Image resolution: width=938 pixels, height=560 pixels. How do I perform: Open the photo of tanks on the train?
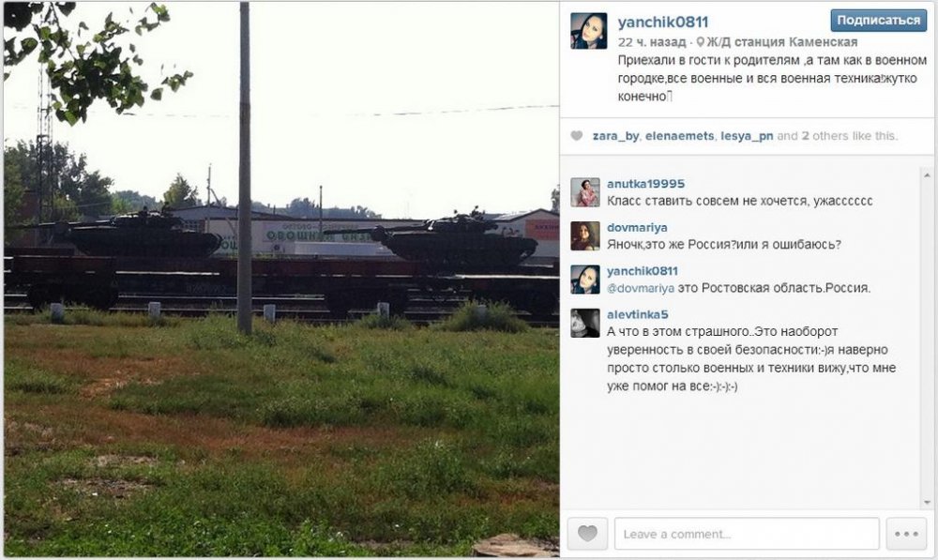coord(281,280)
